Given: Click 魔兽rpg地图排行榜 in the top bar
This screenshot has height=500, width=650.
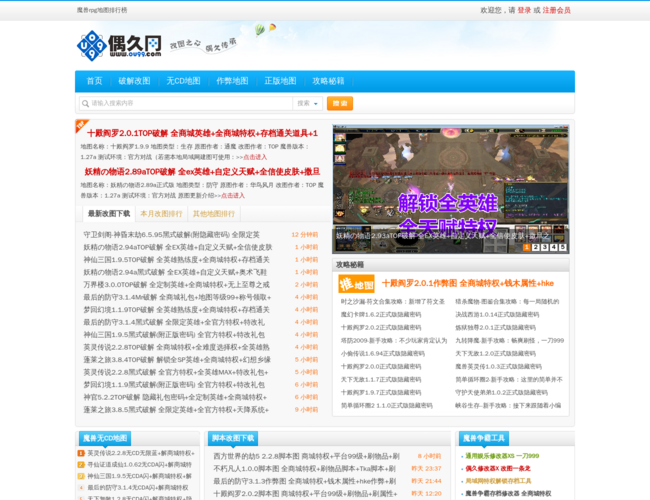Looking at the screenshot, I should tap(102, 10).
